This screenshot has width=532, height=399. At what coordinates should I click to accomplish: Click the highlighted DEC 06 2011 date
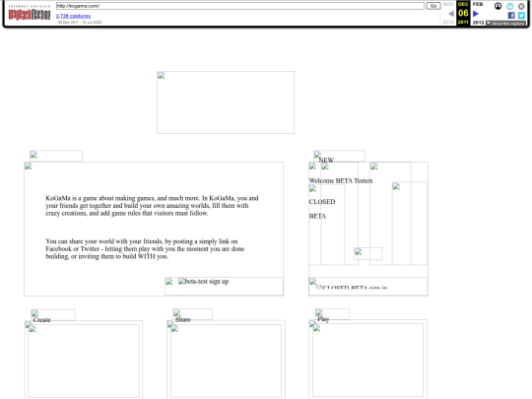(x=463, y=13)
